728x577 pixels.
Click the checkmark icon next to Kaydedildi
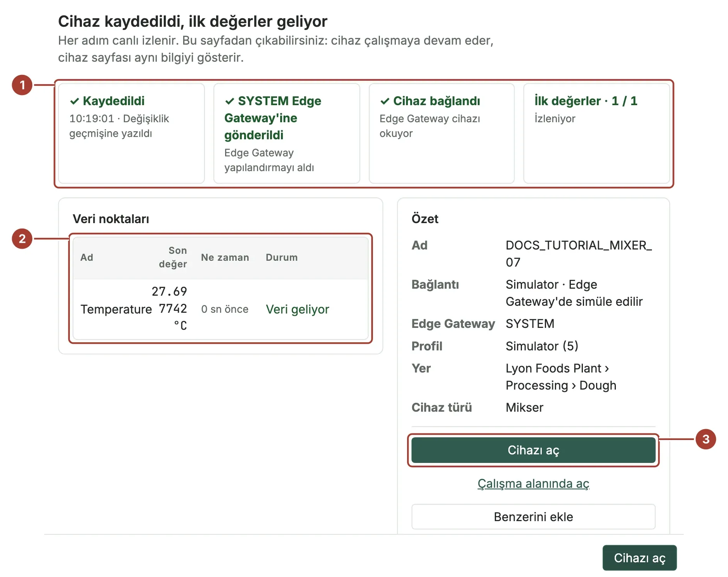[x=75, y=101]
